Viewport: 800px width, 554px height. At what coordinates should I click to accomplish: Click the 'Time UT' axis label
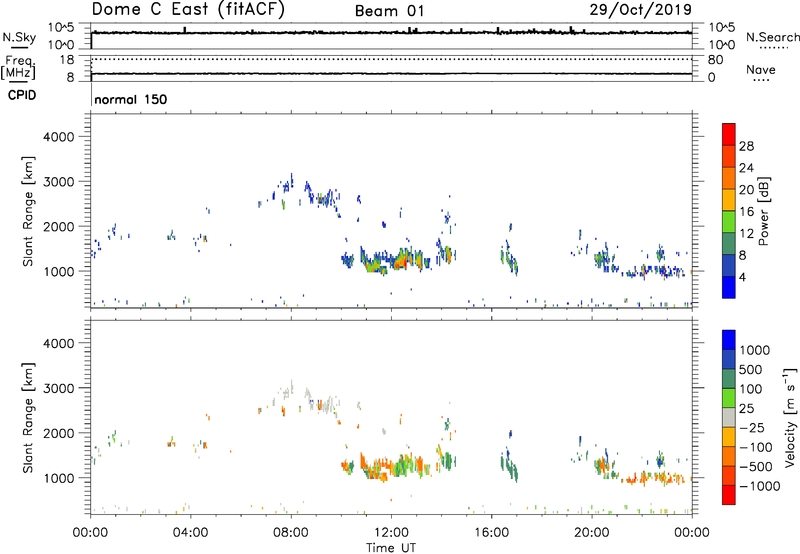[x=391, y=548]
